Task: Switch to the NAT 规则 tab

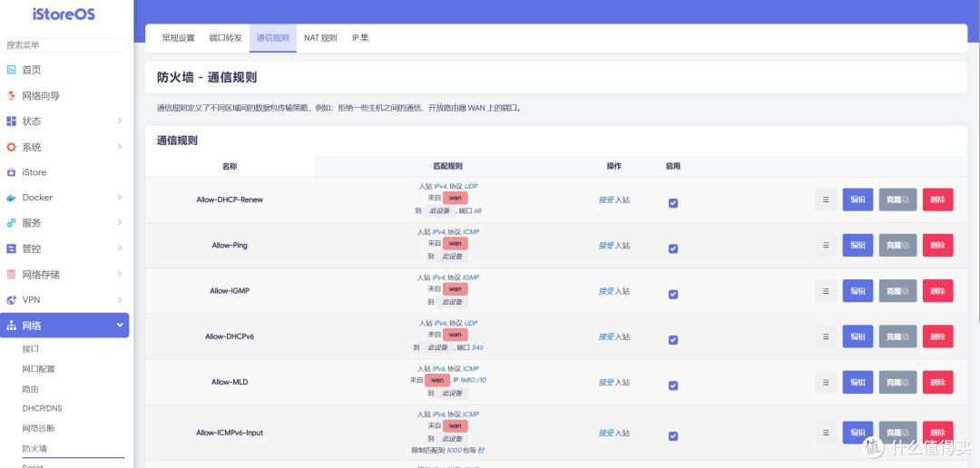Action: 320,38
